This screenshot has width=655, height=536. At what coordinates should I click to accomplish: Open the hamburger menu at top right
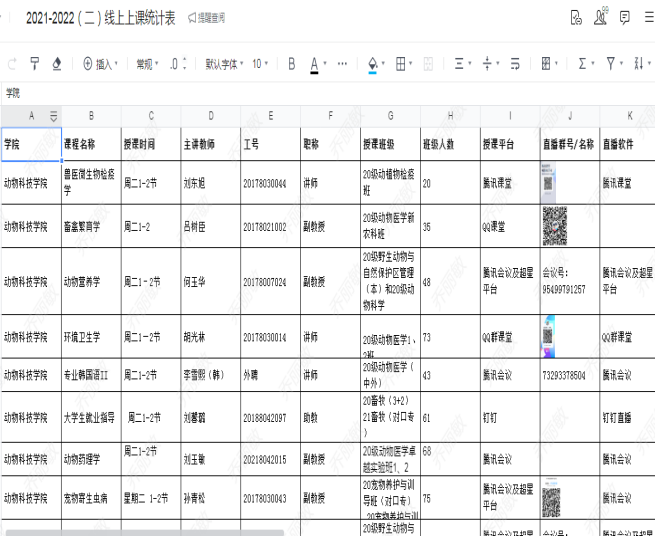pyautogui.click(x=648, y=17)
